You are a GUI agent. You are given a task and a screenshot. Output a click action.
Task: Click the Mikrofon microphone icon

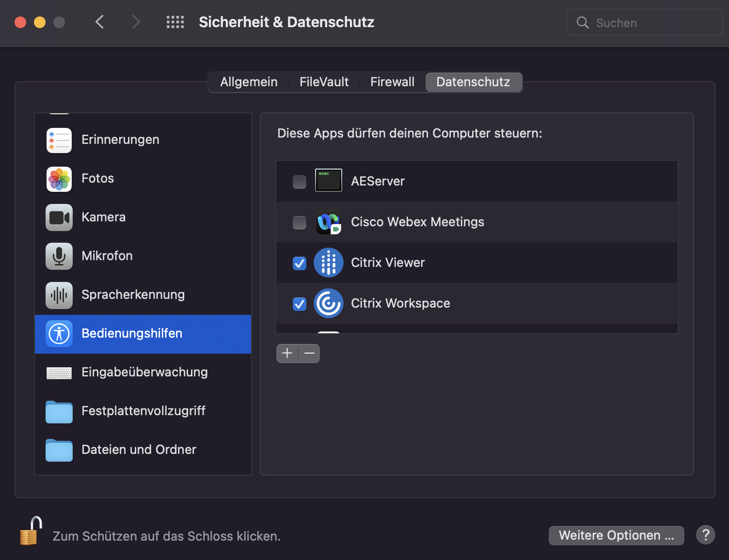click(59, 256)
